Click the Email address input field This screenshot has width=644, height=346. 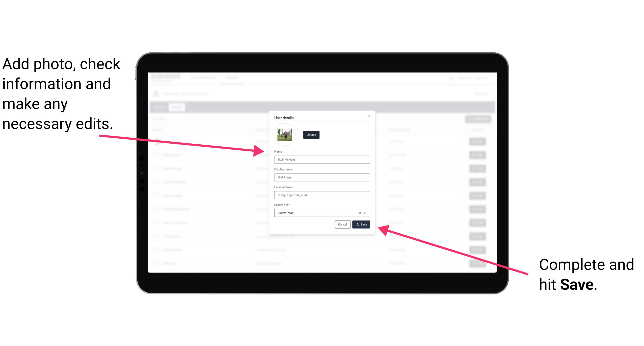point(321,195)
